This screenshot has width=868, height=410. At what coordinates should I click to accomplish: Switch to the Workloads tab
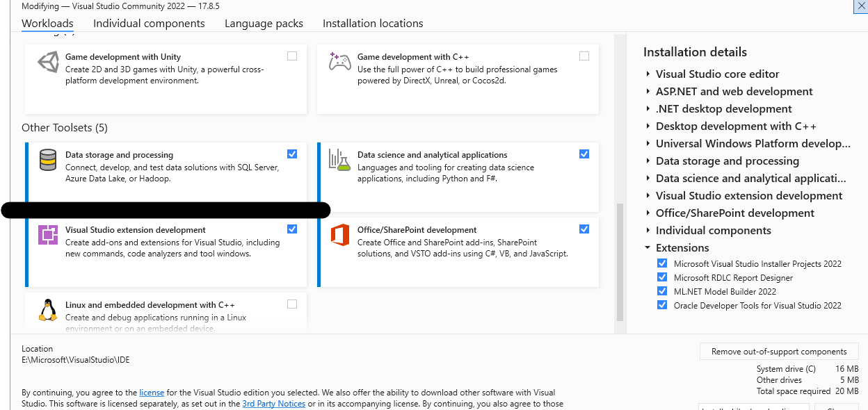[x=47, y=23]
